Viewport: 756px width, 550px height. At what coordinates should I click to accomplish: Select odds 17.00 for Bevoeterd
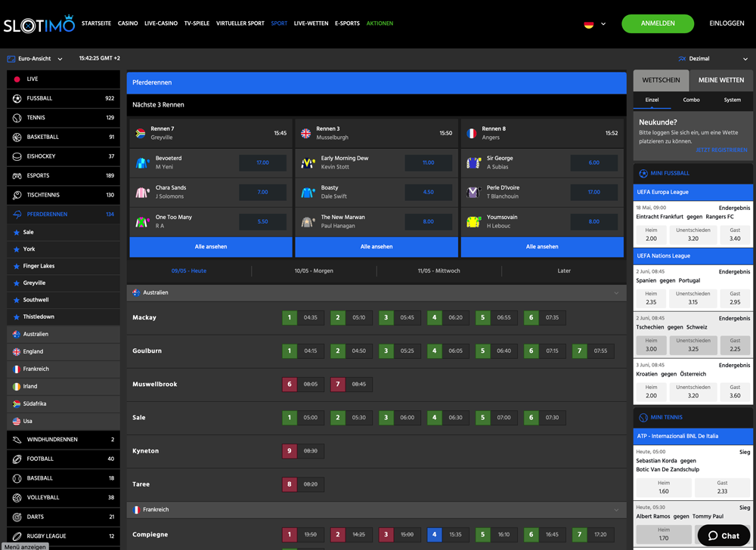(262, 162)
